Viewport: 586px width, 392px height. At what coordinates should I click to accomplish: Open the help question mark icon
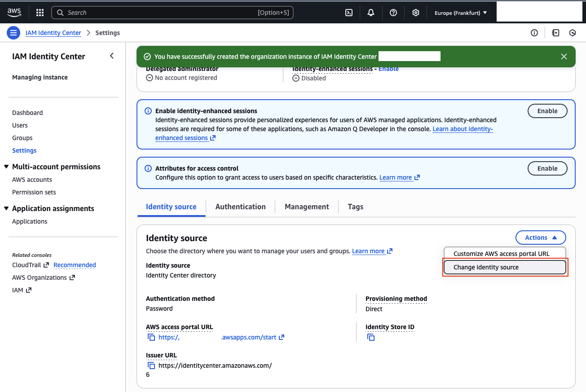(x=393, y=13)
